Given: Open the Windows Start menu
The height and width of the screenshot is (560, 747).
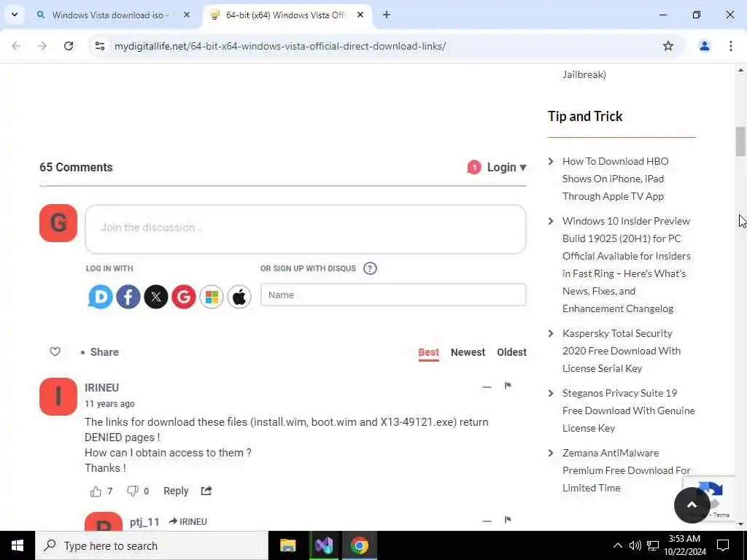Looking at the screenshot, I should click(18, 545).
